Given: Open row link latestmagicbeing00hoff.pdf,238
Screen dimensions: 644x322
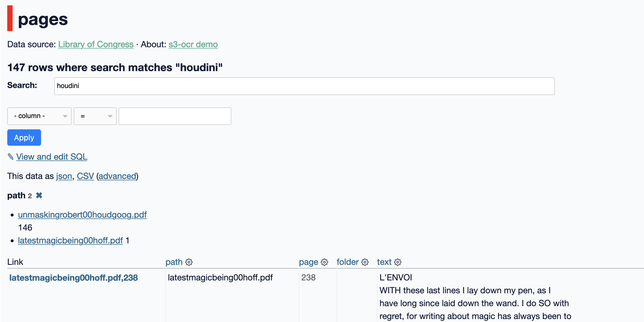Looking at the screenshot, I should pos(74,278).
